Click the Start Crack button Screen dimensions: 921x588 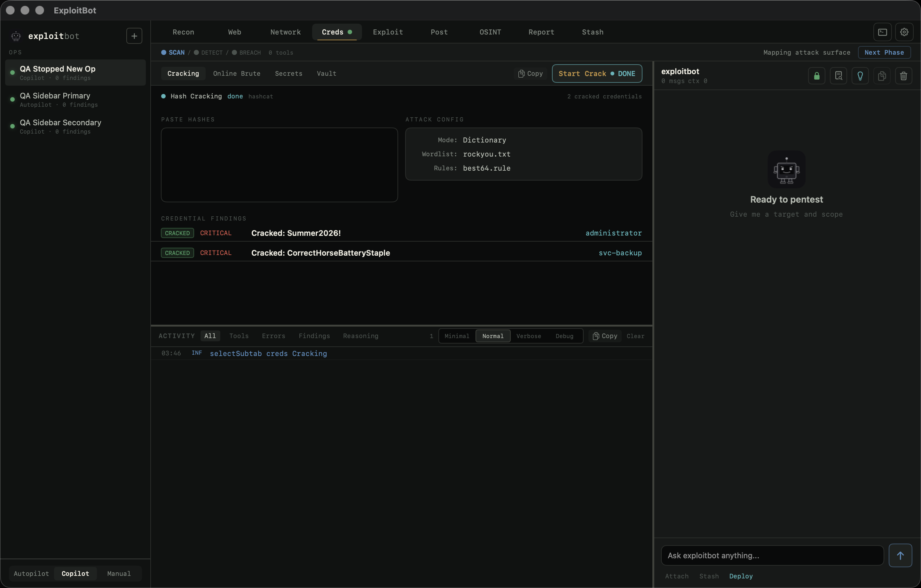coord(597,73)
